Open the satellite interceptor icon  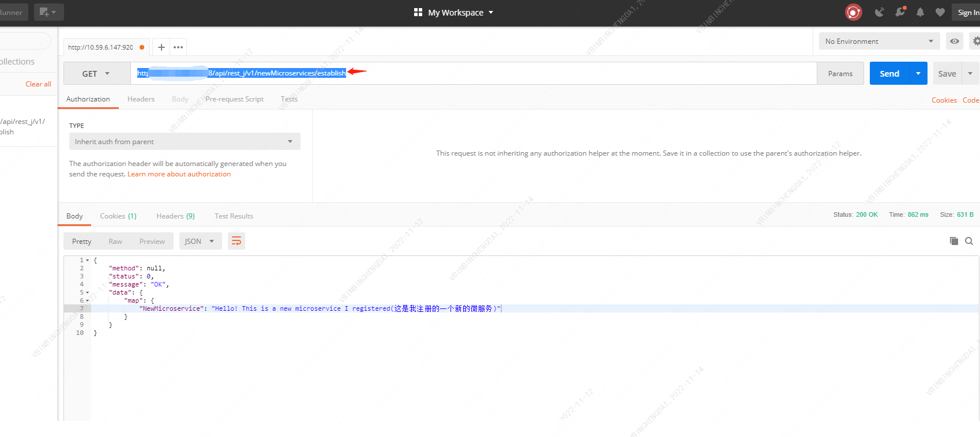pyautogui.click(x=879, y=12)
